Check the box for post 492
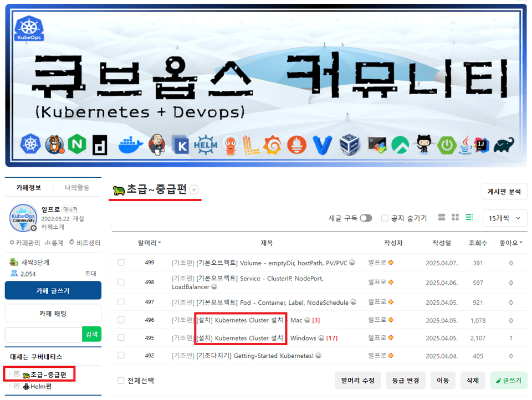 [x=121, y=356]
